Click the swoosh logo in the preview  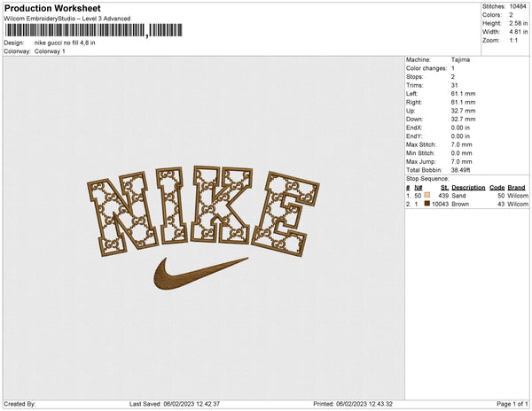point(200,273)
